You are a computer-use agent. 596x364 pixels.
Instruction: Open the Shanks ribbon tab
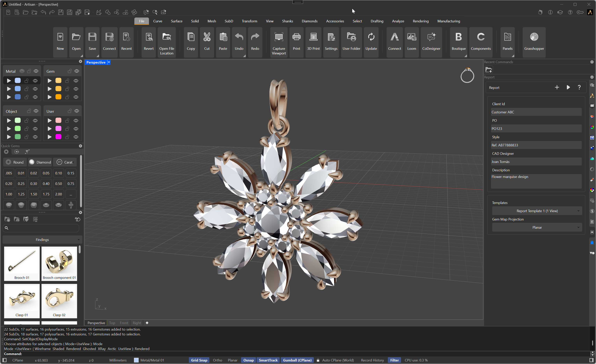pyautogui.click(x=287, y=21)
